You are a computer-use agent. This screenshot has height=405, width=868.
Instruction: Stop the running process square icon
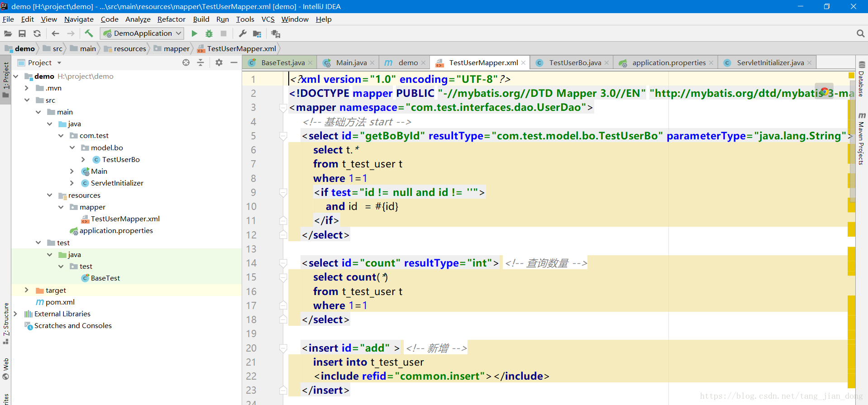click(224, 33)
